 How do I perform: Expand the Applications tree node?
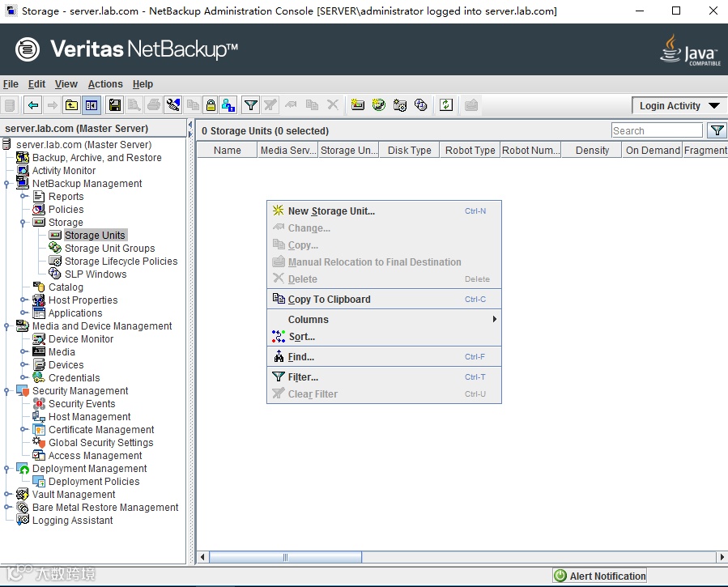tap(23, 313)
